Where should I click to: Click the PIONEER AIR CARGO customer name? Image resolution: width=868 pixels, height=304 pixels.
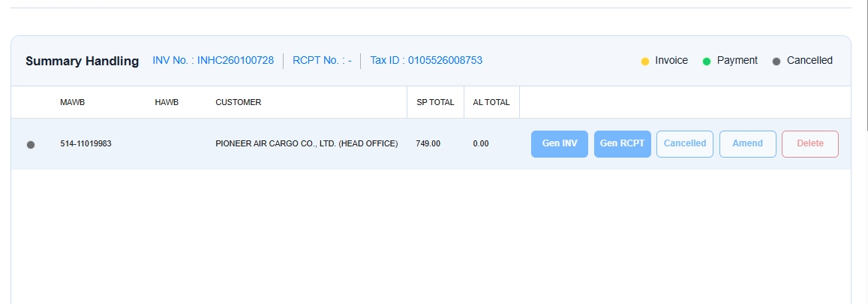306,143
